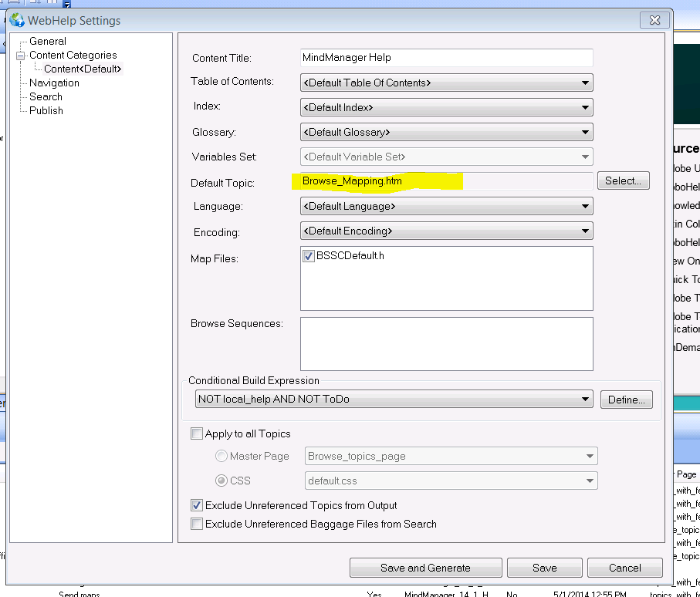The image size is (700, 597).
Task: Select the Master Page radio button
Action: click(x=221, y=456)
